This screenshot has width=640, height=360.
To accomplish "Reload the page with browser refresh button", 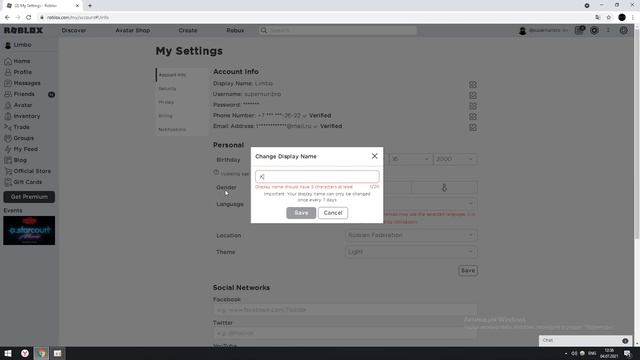I will coord(29,18).
